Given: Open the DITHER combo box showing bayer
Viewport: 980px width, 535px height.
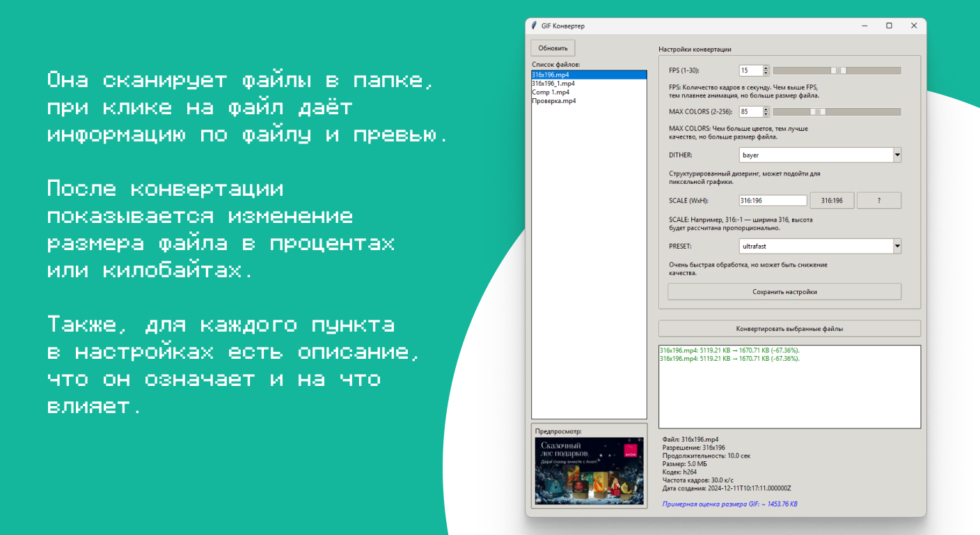Looking at the screenshot, I should coord(820,155).
